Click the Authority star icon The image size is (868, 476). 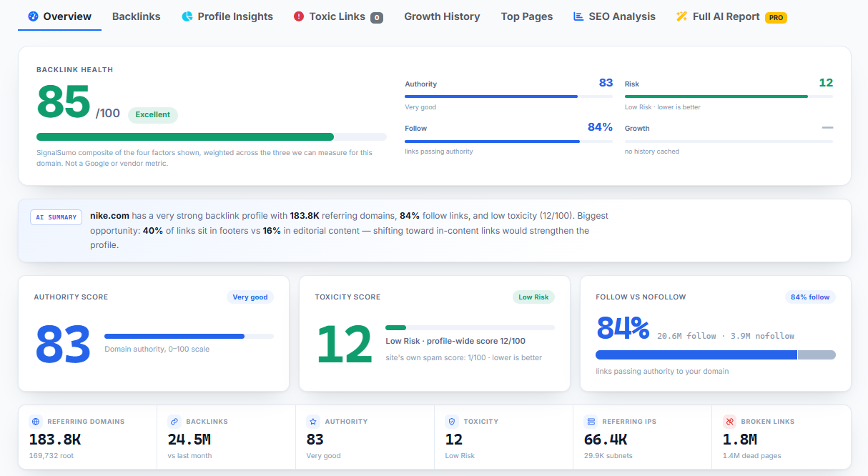[313, 422]
